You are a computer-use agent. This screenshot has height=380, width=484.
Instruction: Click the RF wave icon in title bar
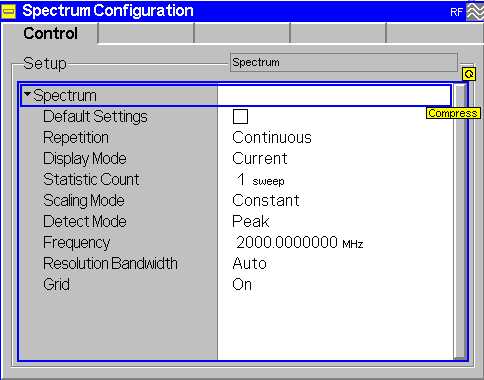click(475, 11)
